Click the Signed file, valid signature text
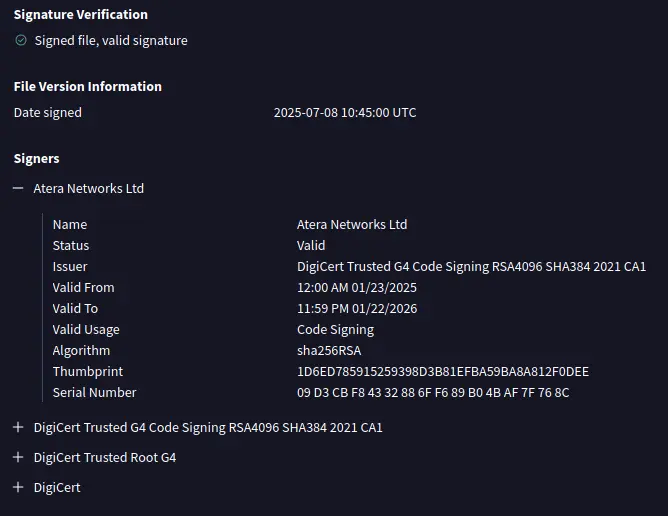The width and height of the screenshot is (668, 516). [111, 40]
